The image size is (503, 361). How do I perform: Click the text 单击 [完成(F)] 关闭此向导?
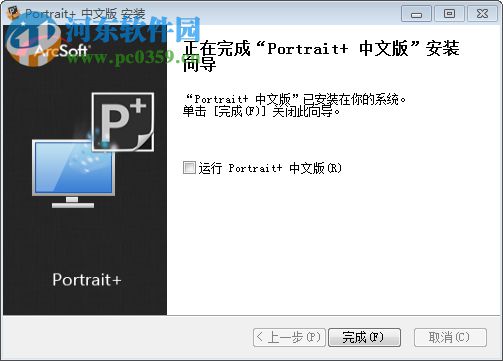262,111
